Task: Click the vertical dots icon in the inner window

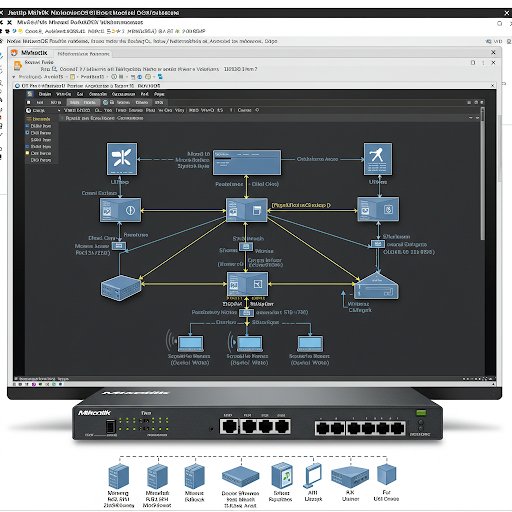Action: (483, 63)
